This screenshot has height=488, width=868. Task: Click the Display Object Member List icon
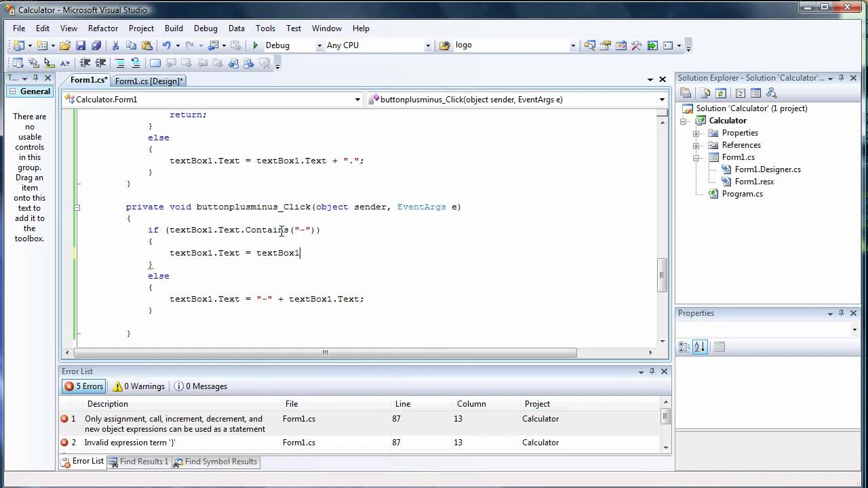(x=18, y=63)
